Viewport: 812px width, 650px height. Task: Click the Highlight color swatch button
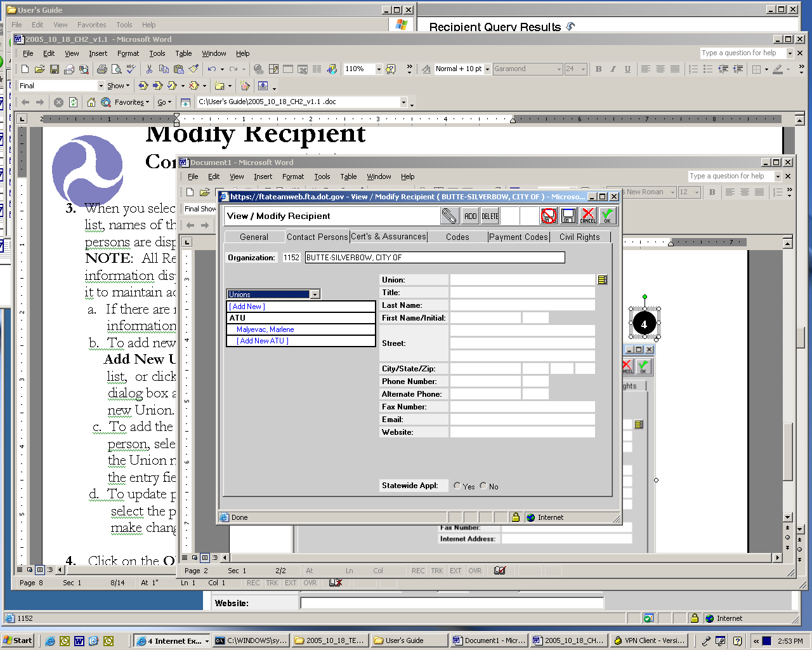tap(778, 69)
